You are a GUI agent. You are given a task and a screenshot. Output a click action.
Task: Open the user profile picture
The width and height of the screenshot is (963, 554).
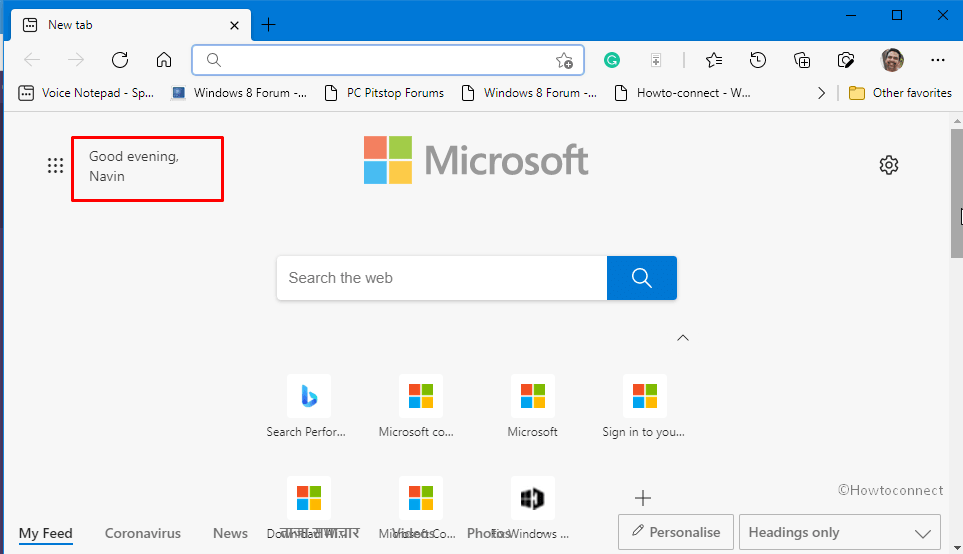(892, 60)
